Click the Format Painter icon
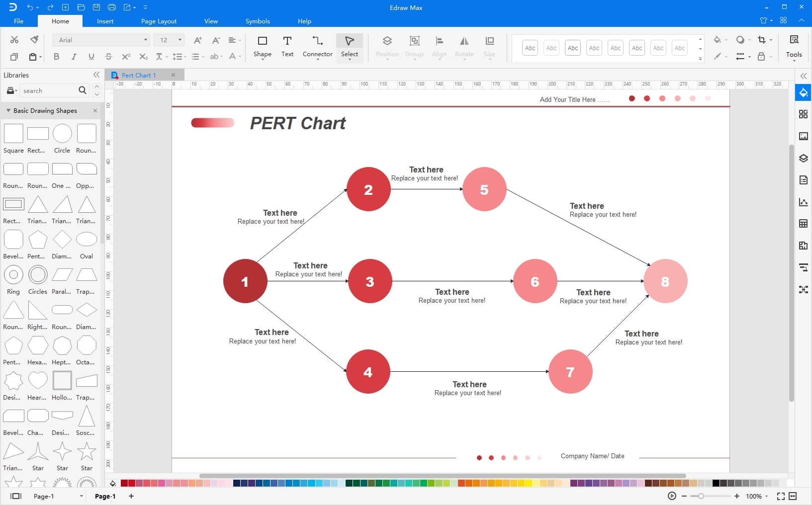Screen dimensions: 812x505 tap(34, 40)
